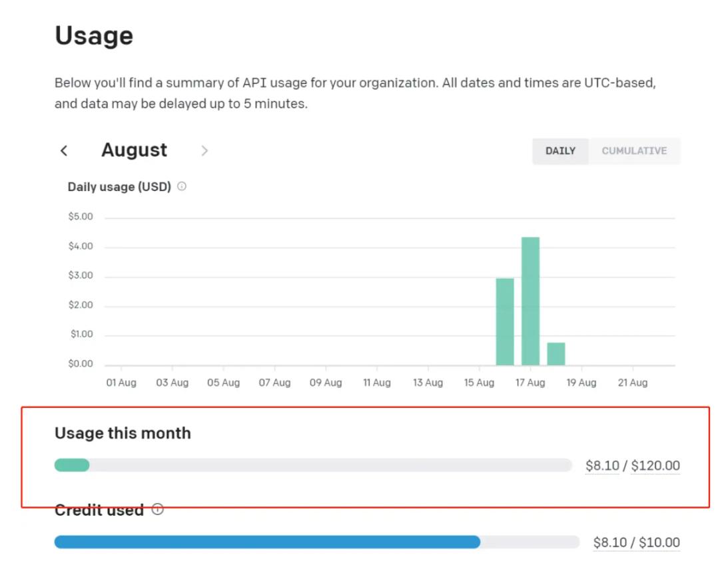The width and height of the screenshot is (728, 563).
Task: Click the $10.00 credit total value
Action: 659,542
